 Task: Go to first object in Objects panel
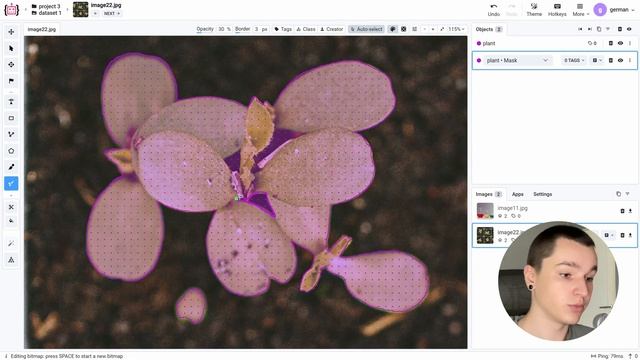tap(580, 29)
